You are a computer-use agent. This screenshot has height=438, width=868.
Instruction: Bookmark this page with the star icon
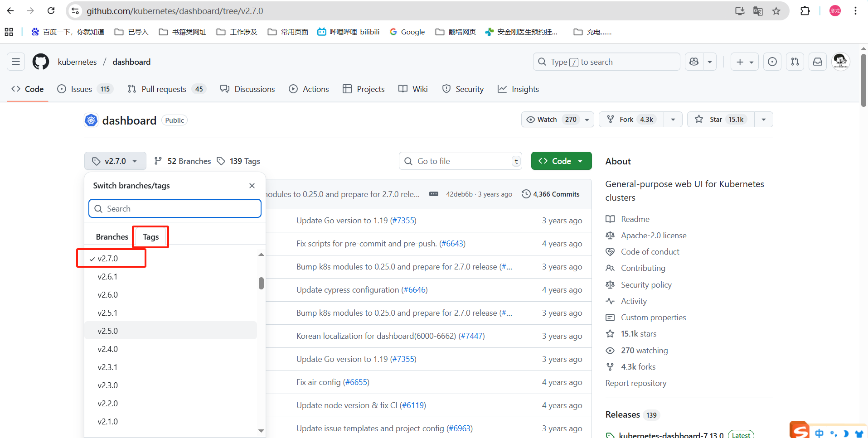(776, 11)
